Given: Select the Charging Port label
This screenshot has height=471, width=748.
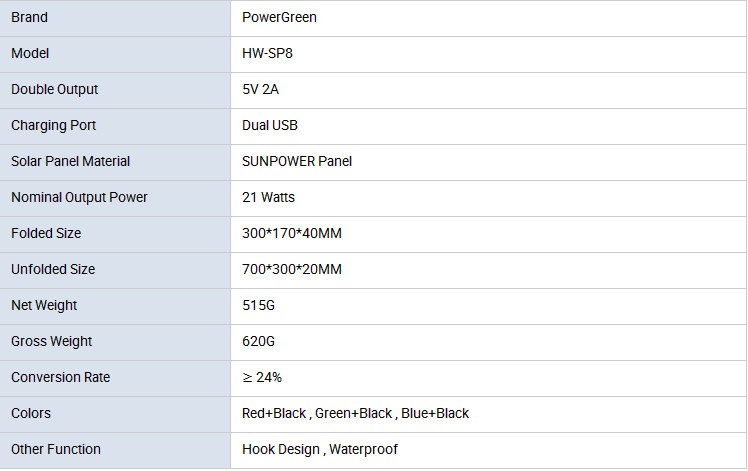Looking at the screenshot, I should [x=53, y=125].
